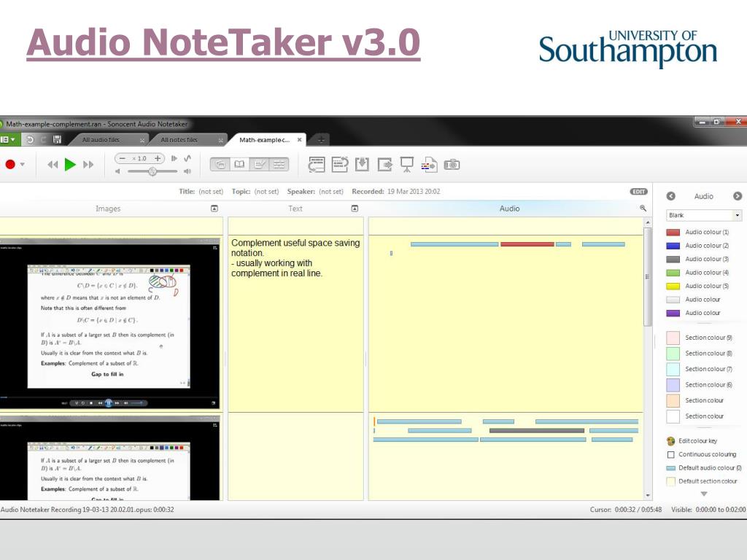The height and width of the screenshot is (560, 747).
Task: Select the purple Audio colour swatch
Action: pyautogui.click(x=673, y=313)
